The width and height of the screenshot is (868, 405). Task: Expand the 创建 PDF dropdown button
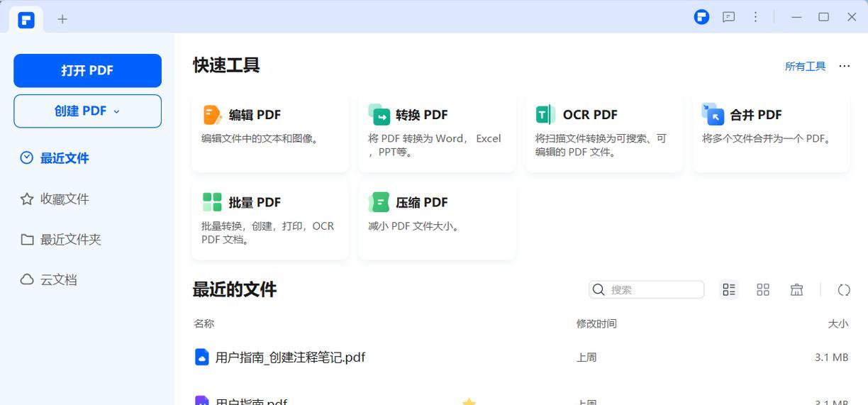[87, 111]
